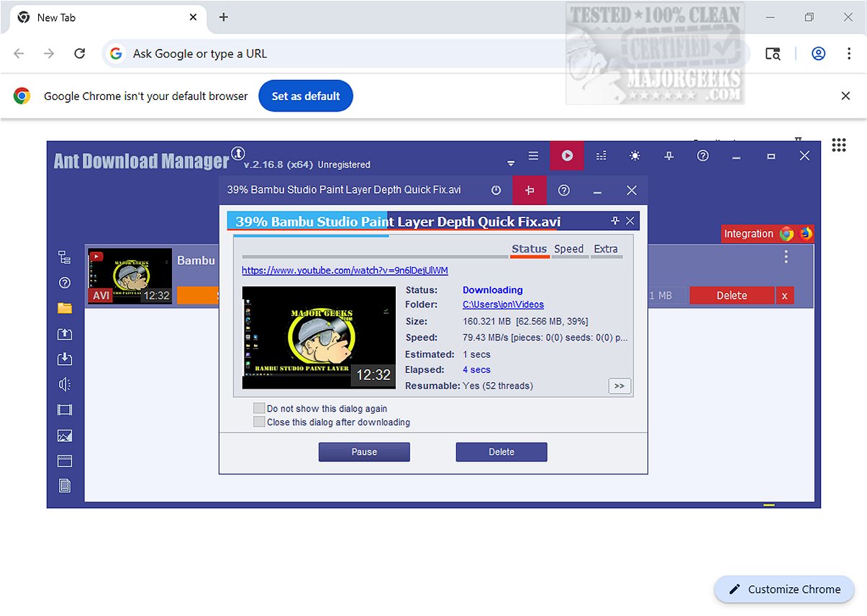
Task: Select the audio speaker sidebar icon
Action: 65,384
